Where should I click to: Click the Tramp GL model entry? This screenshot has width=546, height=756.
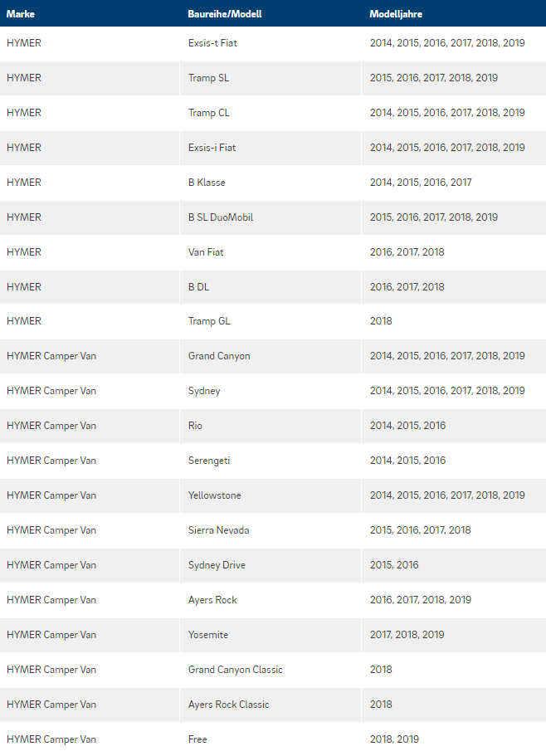click(209, 321)
